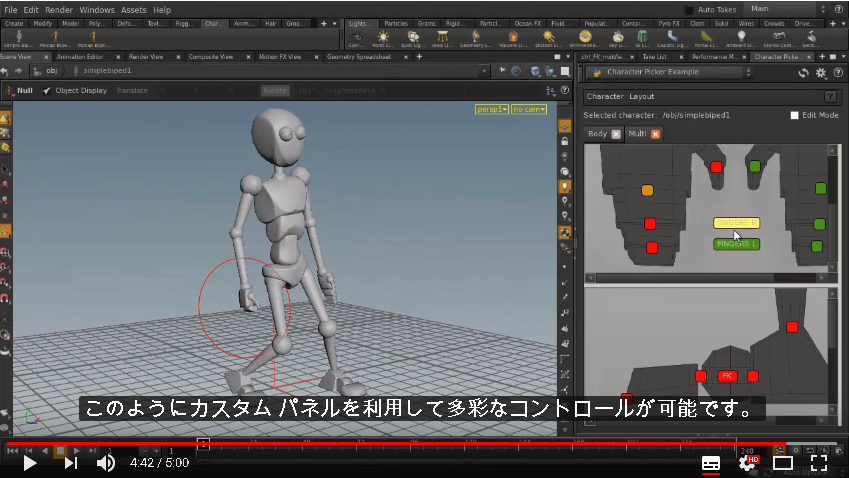
Task: Open the Windows menu
Action: click(x=97, y=10)
